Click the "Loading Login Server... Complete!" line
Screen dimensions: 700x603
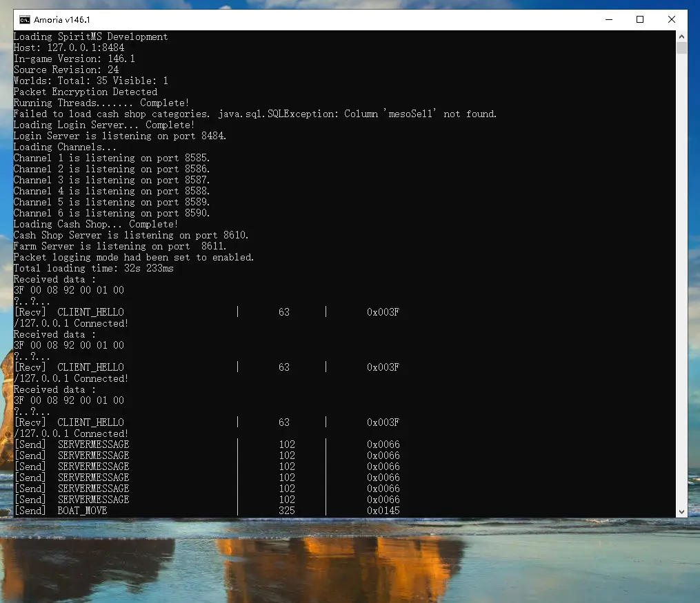(104, 125)
